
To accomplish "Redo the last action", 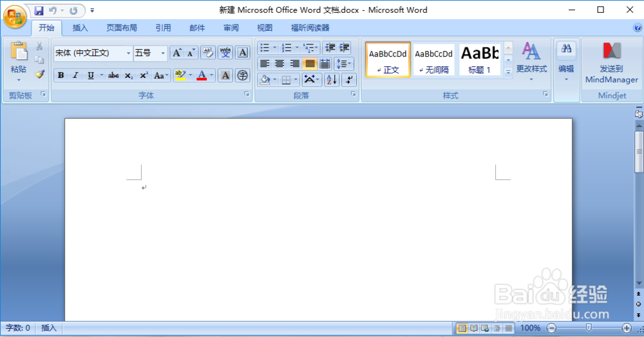I will click(73, 11).
